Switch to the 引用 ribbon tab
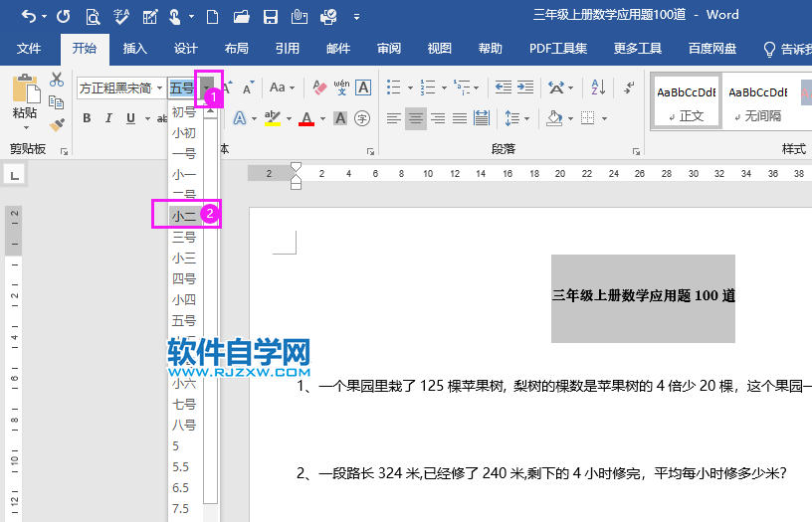The width and height of the screenshot is (812, 522). [288, 49]
